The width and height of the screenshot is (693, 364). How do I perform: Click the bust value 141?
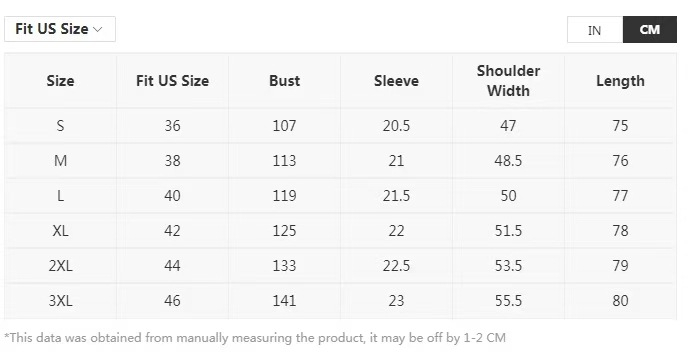point(284,300)
